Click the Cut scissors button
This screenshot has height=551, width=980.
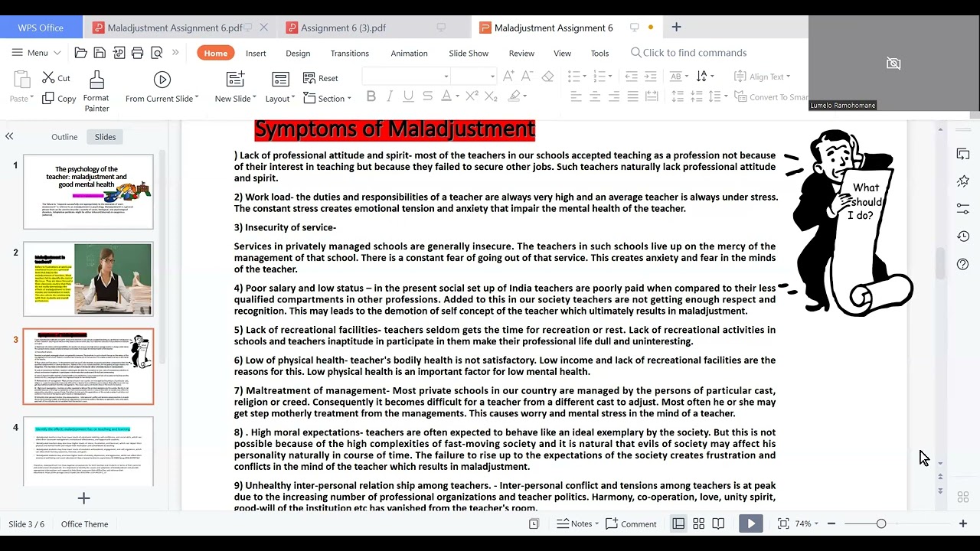tap(56, 78)
